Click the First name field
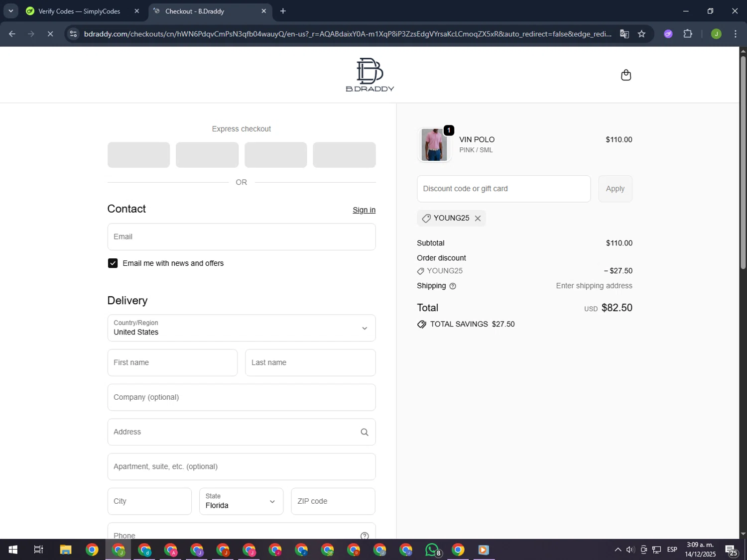This screenshot has width=747, height=560. [x=172, y=363]
